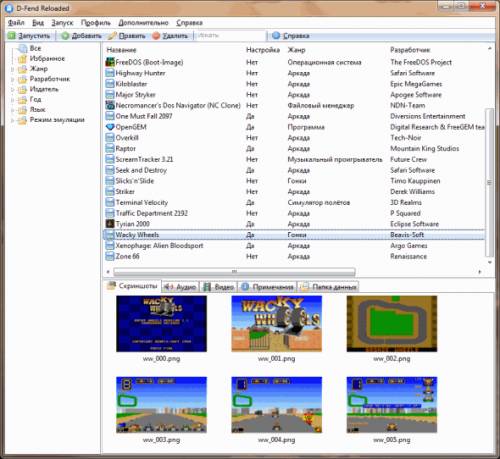Select the Slicks'n'Slide row

click(294, 181)
